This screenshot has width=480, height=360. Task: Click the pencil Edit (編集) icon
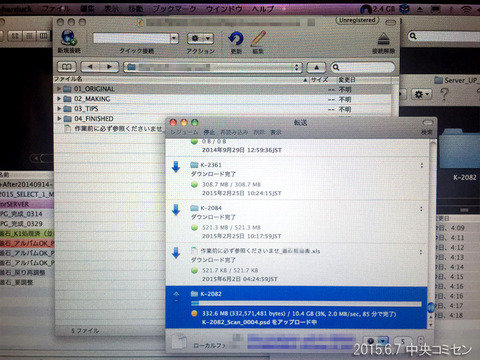[x=258, y=38]
